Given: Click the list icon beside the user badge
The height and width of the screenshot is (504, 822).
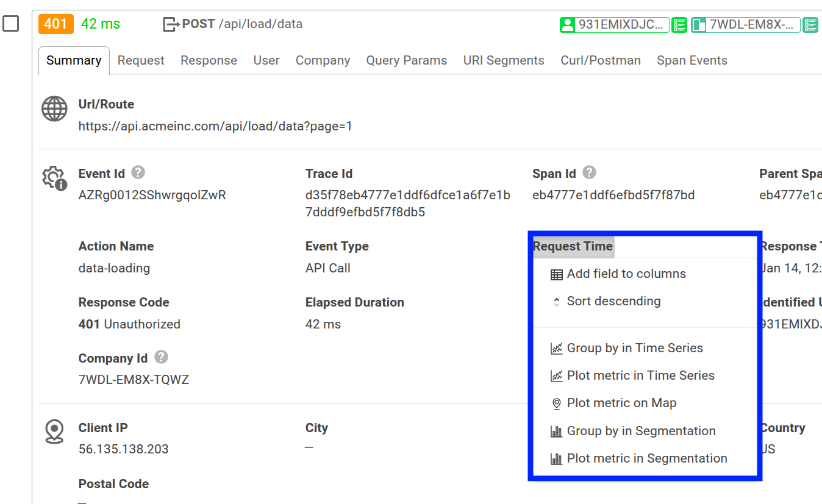Looking at the screenshot, I should point(679,25).
